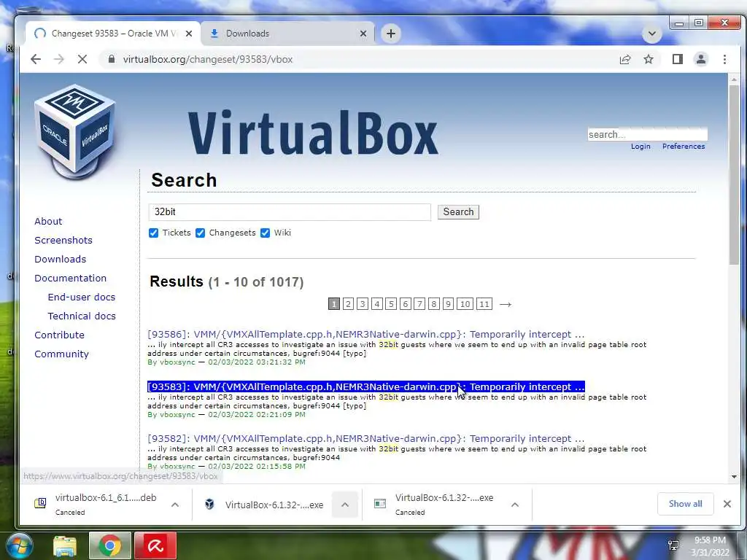
Task: Click the scrollbar down arrow
Action: point(734,477)
